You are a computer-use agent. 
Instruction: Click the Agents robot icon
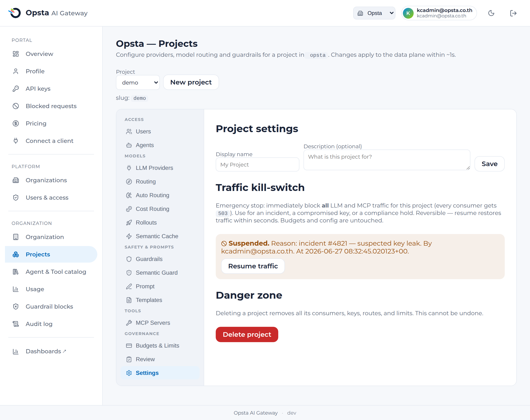pos(129,145)
